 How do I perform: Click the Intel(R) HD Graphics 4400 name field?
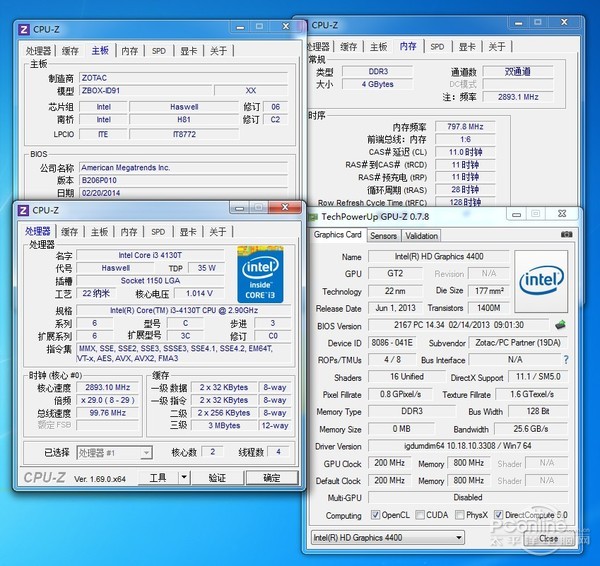point(439,256)
